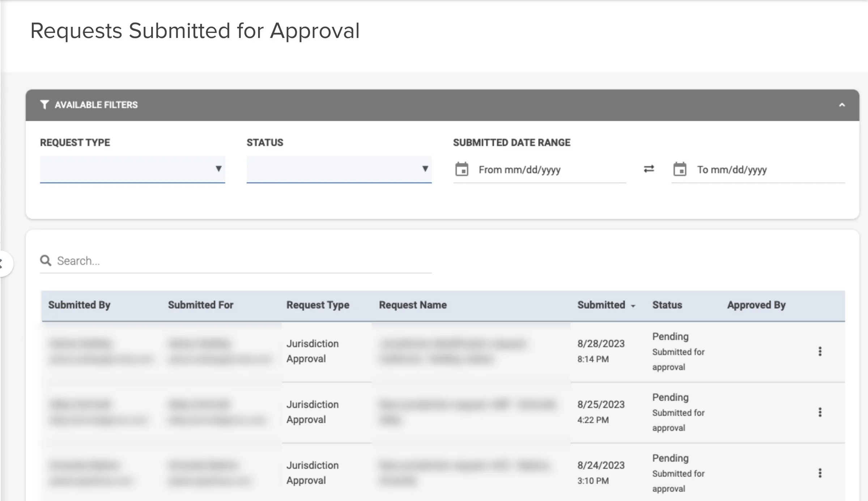Open actions menu for 8/28/2023 request
Viewport: 868px width, 501px height.
point(820,351)
